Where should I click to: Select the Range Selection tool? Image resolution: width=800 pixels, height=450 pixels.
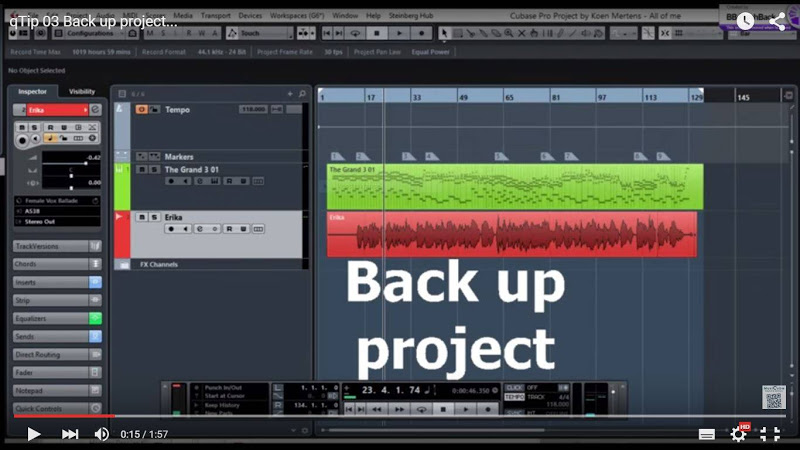(458, 33)
